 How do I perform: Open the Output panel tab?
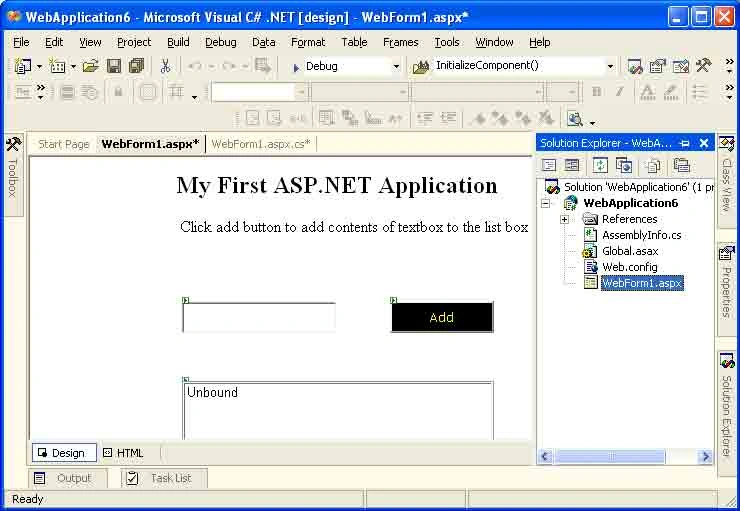66,478
